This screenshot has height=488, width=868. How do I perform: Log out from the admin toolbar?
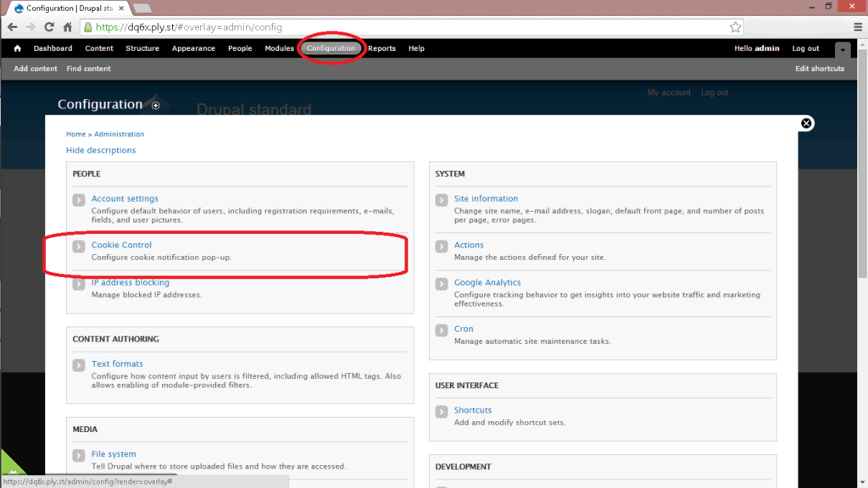[805, 48]
